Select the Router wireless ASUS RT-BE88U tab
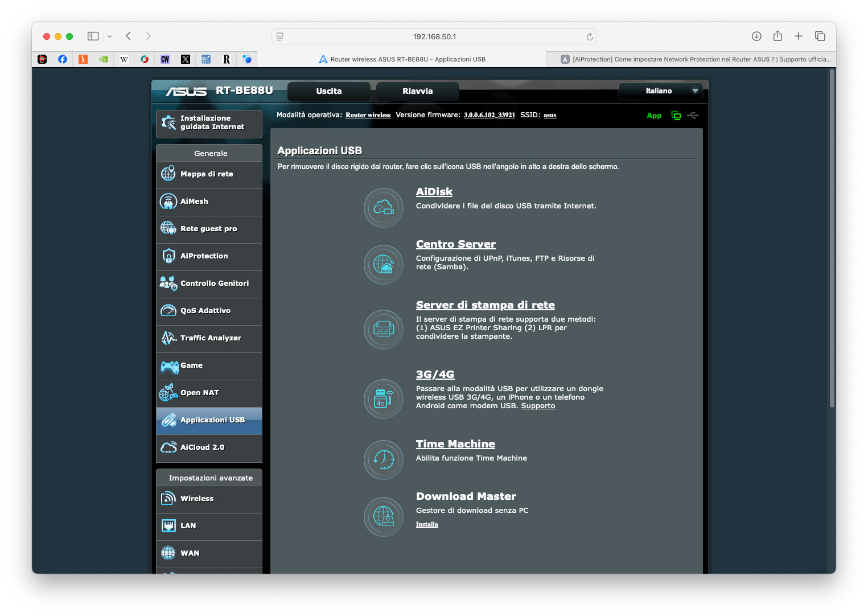 (402, 59)
